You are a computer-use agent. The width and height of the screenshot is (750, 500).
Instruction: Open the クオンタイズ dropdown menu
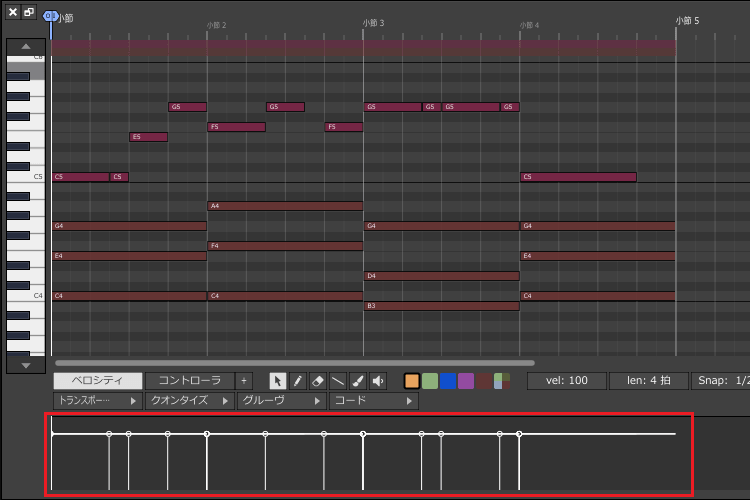point(189,401)
